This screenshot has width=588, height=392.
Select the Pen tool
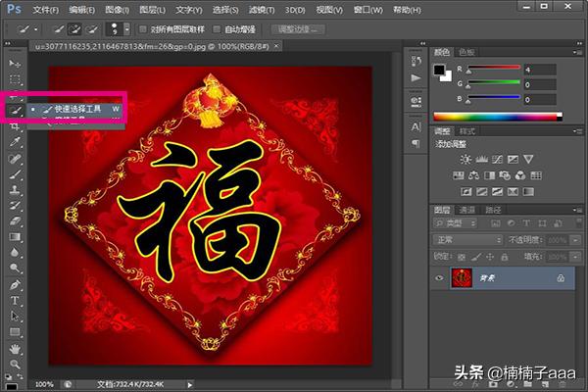(15, 284)
